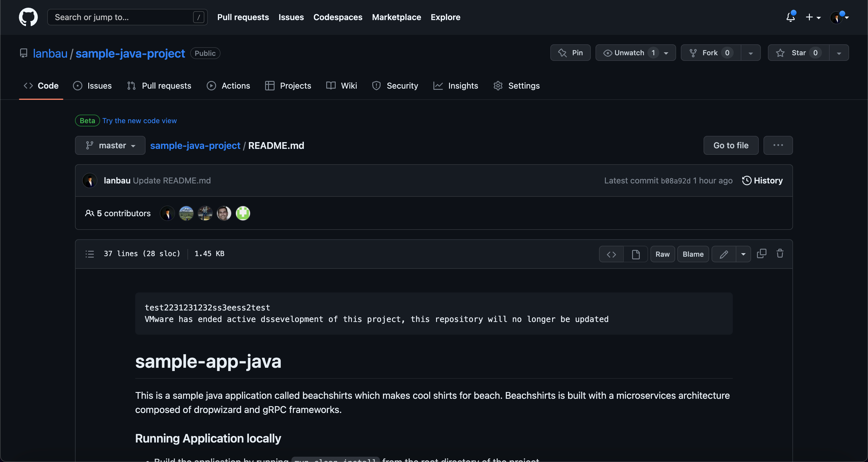Open Marketplace in top navigation

(x=396, y=17)
